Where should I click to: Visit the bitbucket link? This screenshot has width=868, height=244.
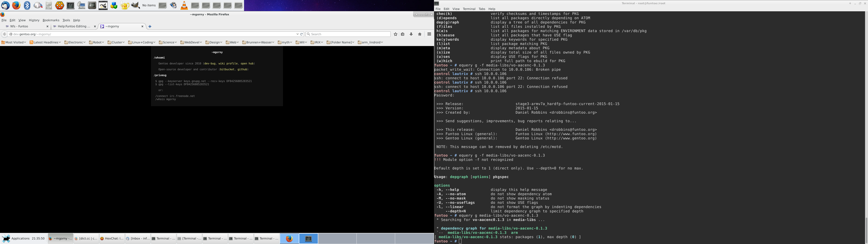point(227,69)
